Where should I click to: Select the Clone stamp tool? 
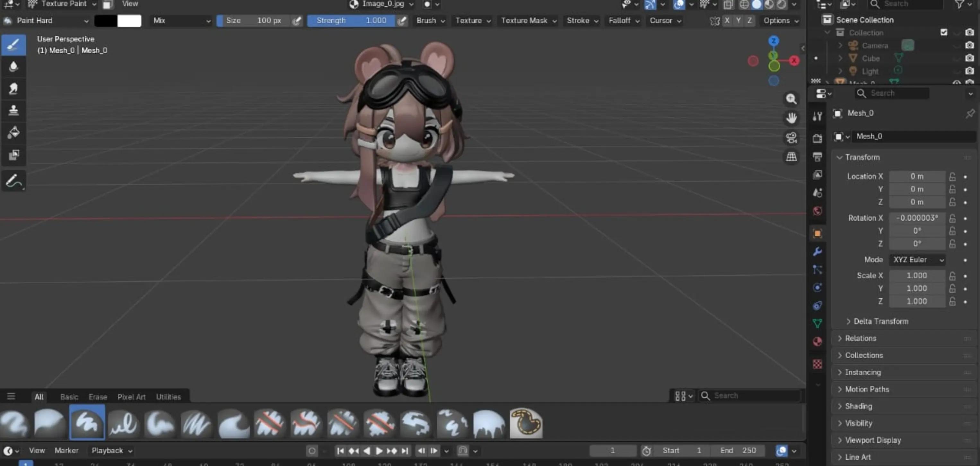(x=14, y=111)
